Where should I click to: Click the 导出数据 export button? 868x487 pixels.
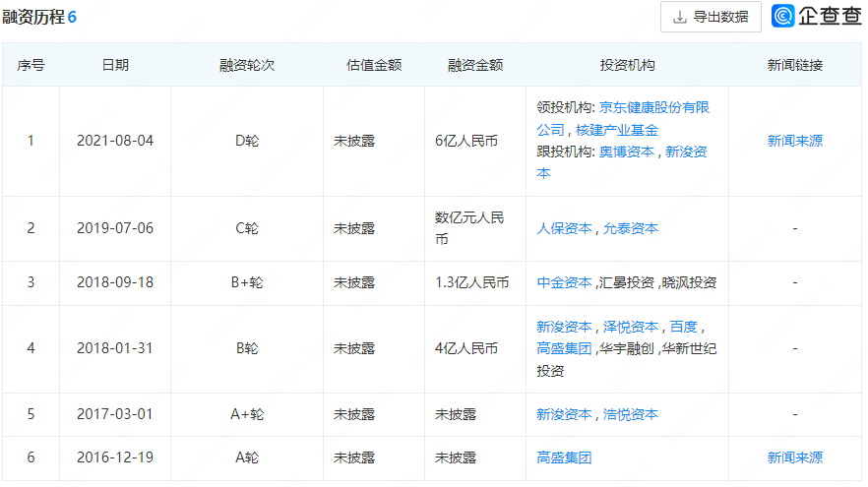(710, 17)
